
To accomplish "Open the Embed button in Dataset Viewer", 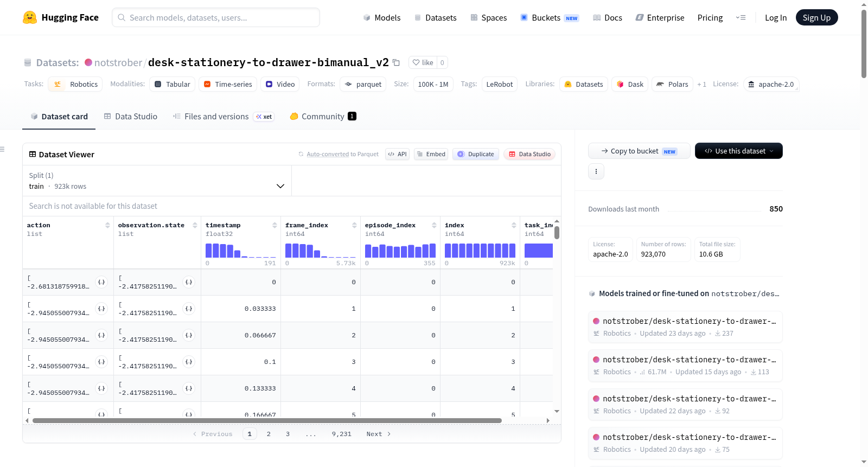I will tap(431, 154).
